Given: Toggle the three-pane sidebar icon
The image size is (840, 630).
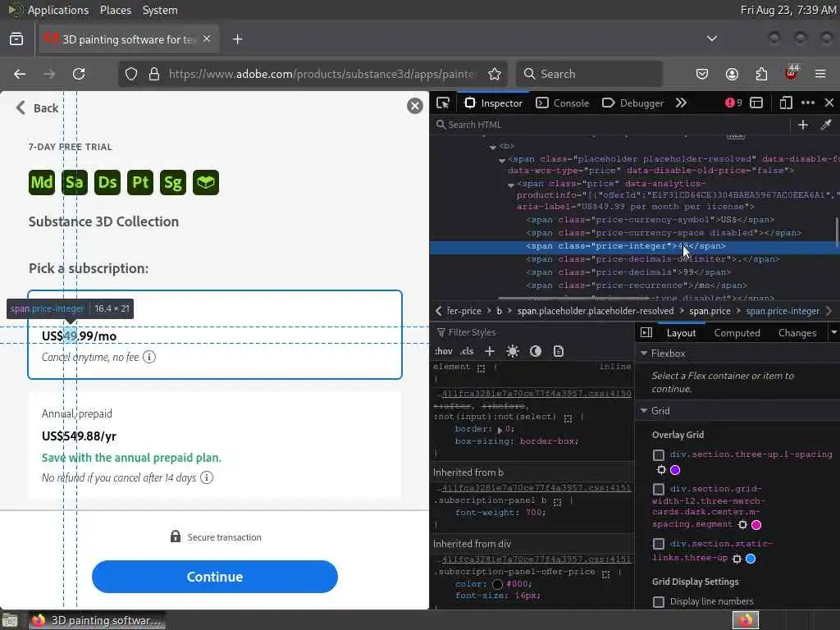Looking at the screenshot, I should (x=646, y=333).
